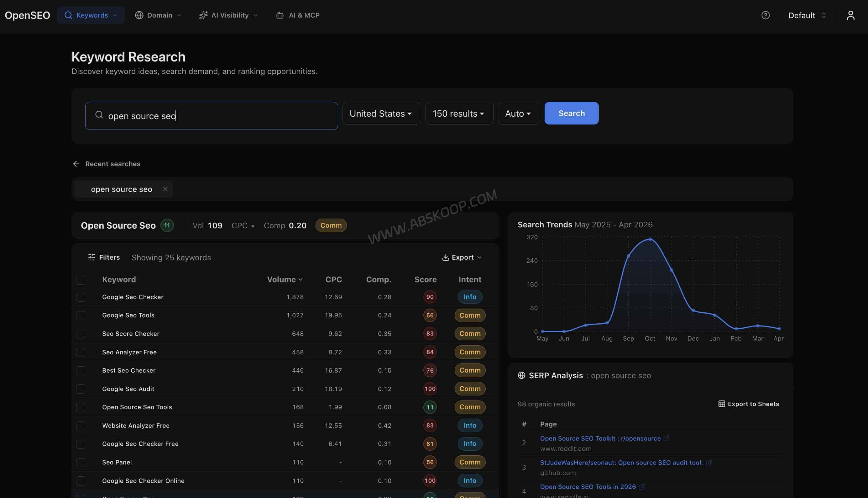Check the Google Seo Checker row
This screenshot has height=498, width=868.
pos(81,297)
